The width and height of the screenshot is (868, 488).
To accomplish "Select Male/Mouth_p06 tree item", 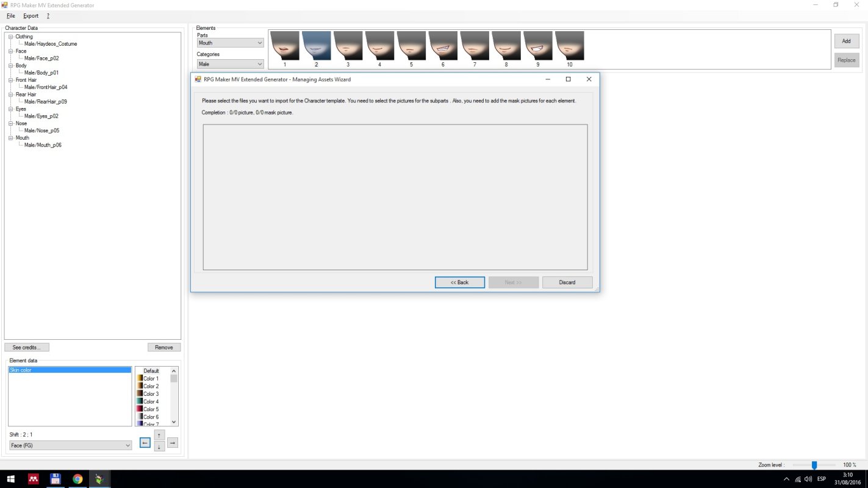I will (43, 145).
